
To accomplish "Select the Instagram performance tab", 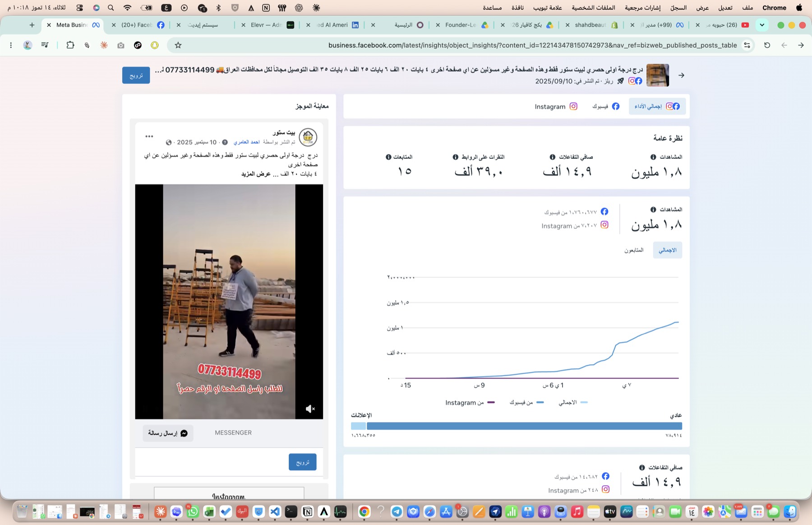I will [556, 107].
